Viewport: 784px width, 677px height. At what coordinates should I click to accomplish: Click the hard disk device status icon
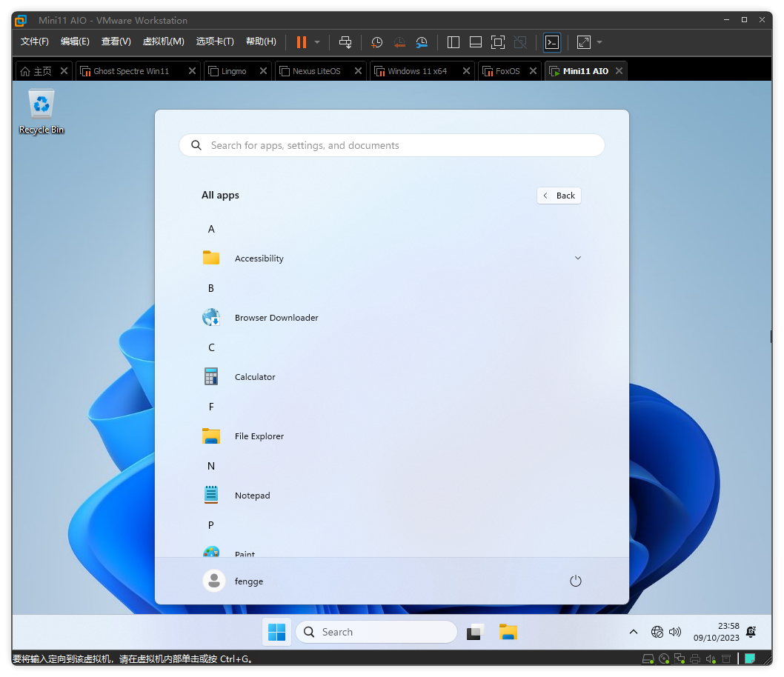pos(648,658)
